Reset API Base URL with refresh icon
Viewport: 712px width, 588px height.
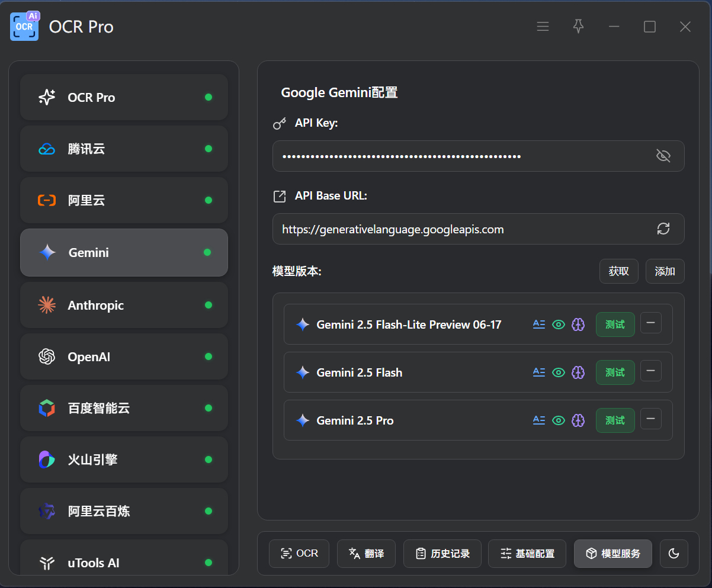click(x=663, y=229)
